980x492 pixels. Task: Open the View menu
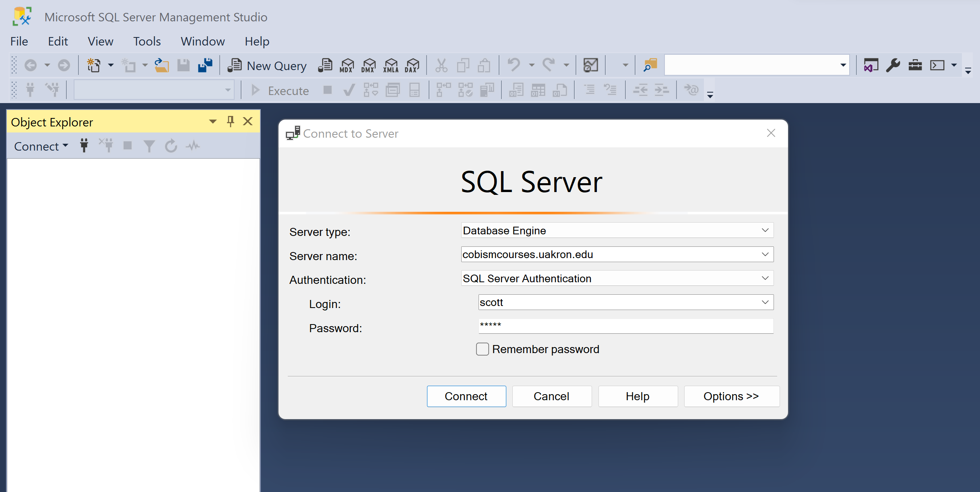point(100,41)
